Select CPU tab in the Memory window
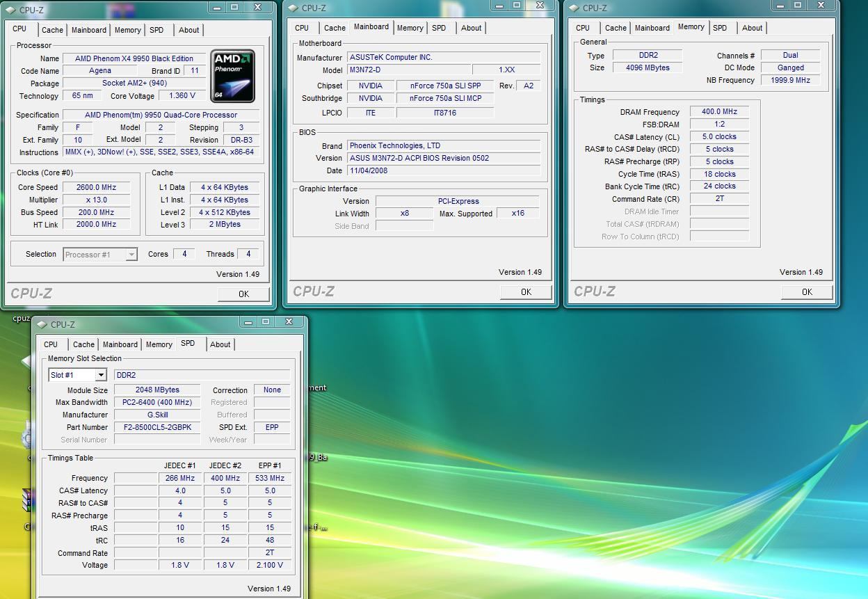This screenshot has width=868, height=599. click(x=583, y=28)
